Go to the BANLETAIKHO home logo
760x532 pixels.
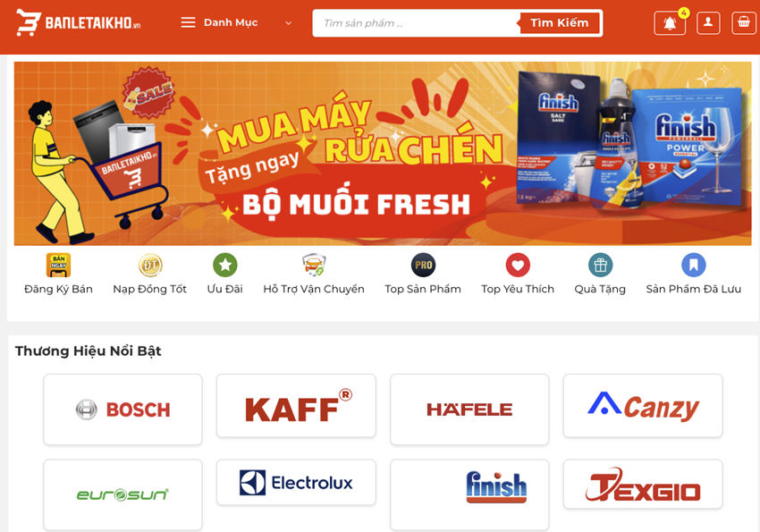click(79, 22)
